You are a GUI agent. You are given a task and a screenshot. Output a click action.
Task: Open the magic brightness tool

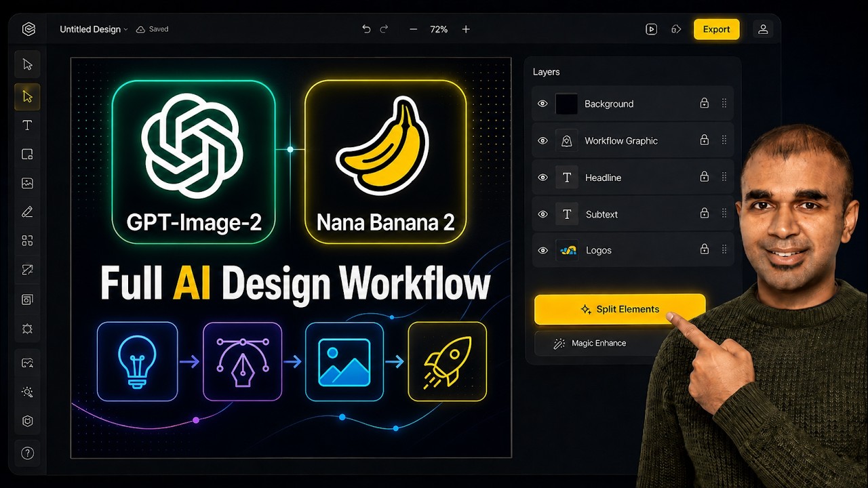pyautogui.click(x=27, y=392)
